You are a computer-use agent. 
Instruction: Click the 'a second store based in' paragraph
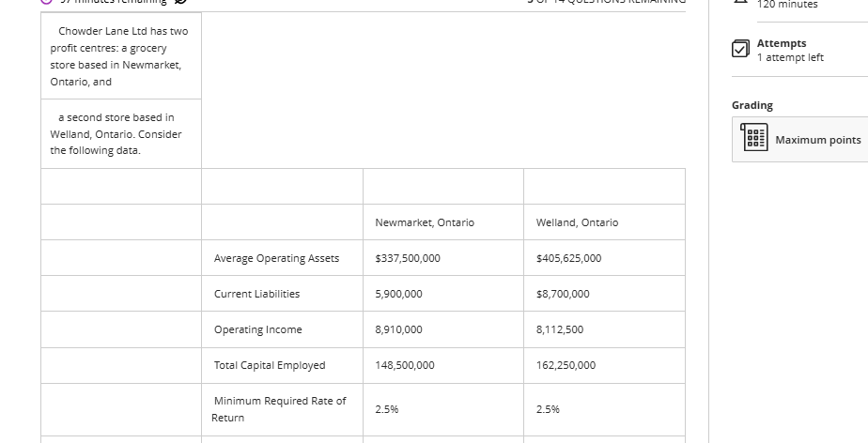(x=116, y=134)
